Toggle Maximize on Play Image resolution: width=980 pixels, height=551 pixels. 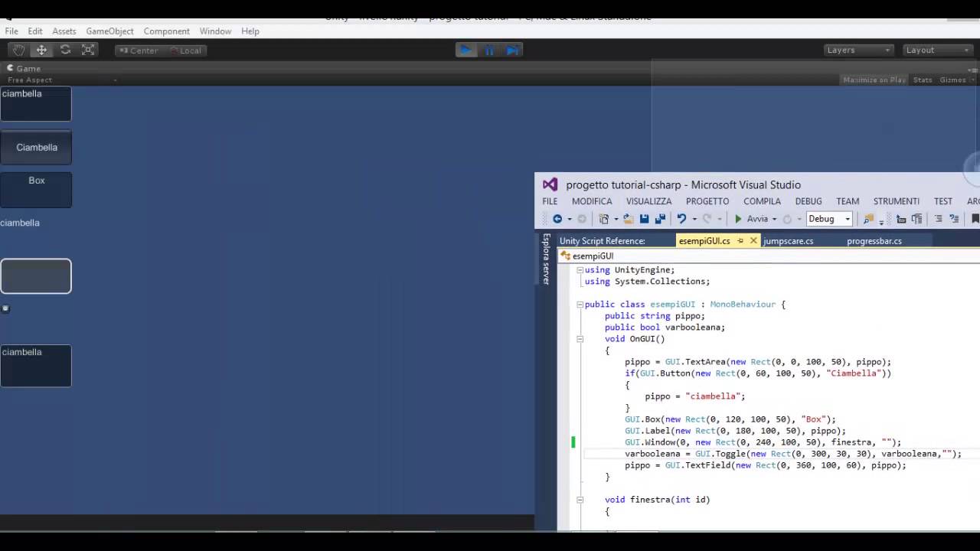(x=874, y=80)
